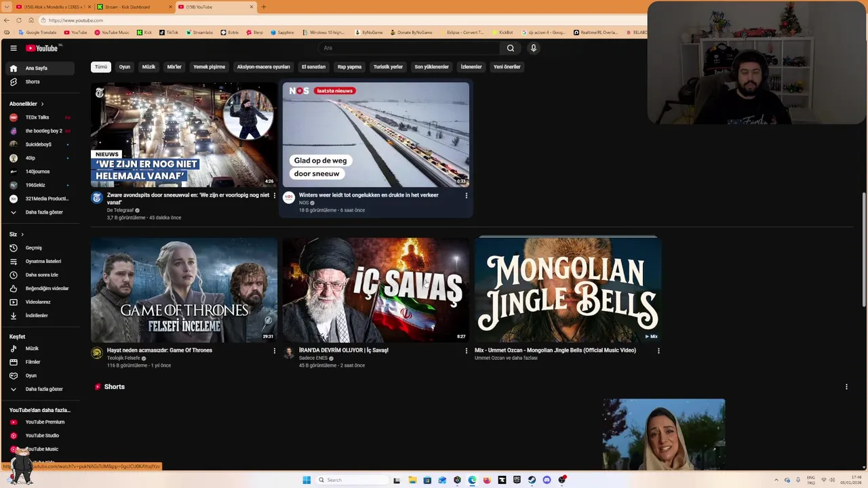Expand Daha fazla göster under subscriptions

click(40, 212)
